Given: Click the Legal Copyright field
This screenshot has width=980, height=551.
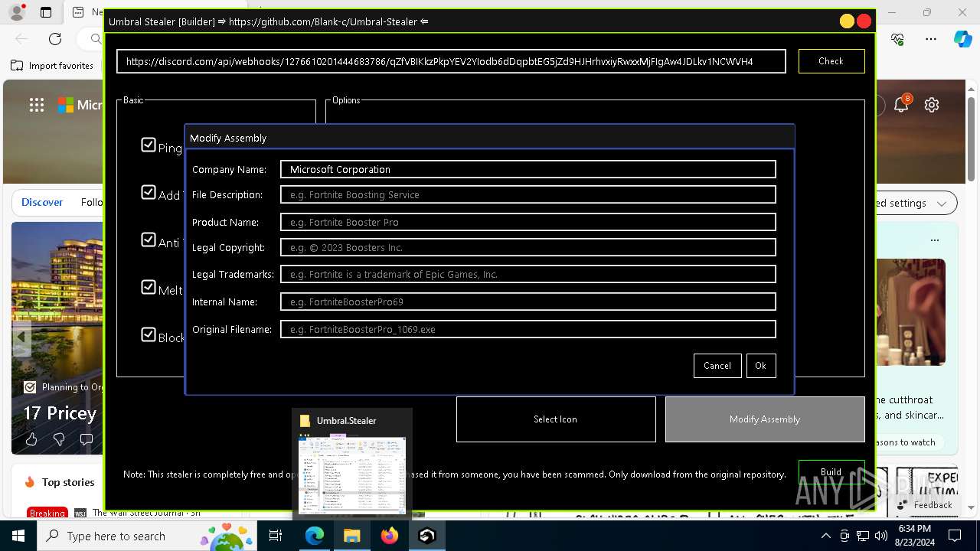Looking at the screenshot, I should 528,247.
